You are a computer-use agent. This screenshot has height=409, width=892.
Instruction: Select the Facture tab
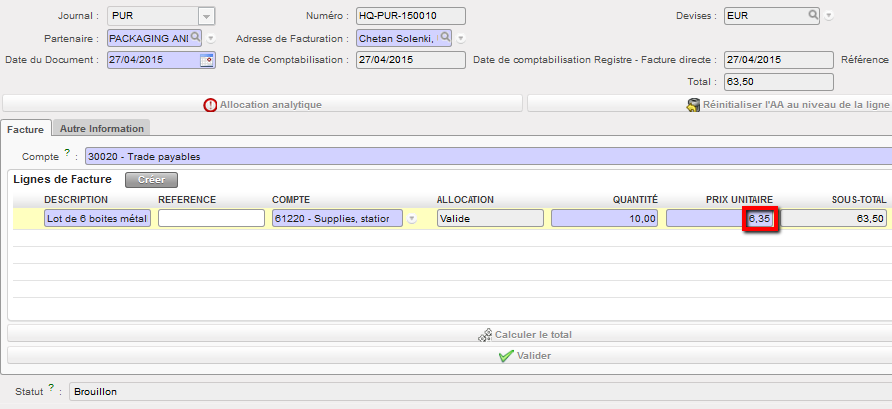25,128
